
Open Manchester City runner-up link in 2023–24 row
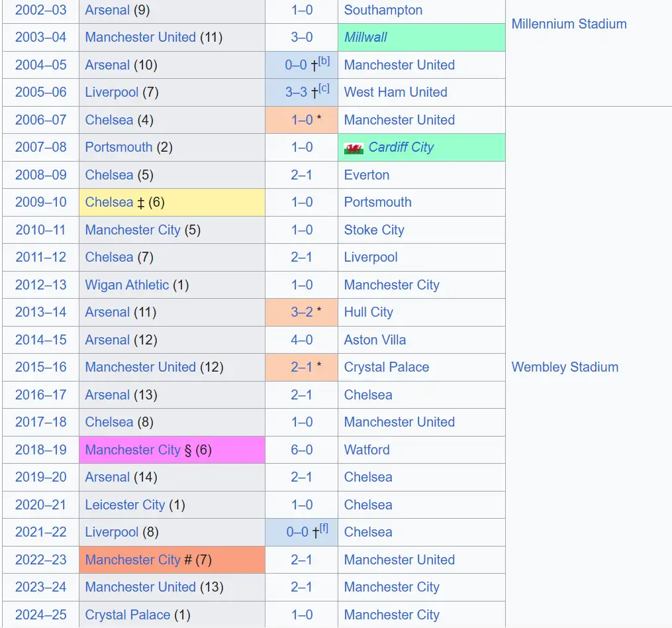point(391,587)
